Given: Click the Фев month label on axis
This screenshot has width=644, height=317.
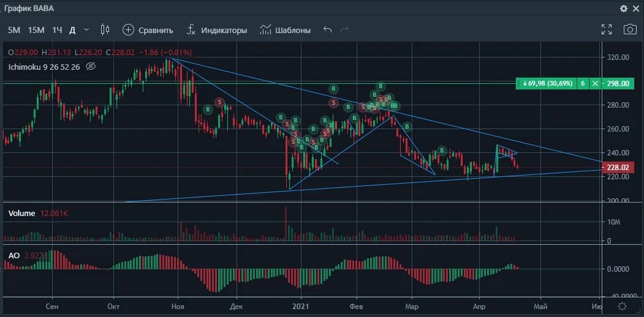Looking at the screenshot, I should [357, 307].
